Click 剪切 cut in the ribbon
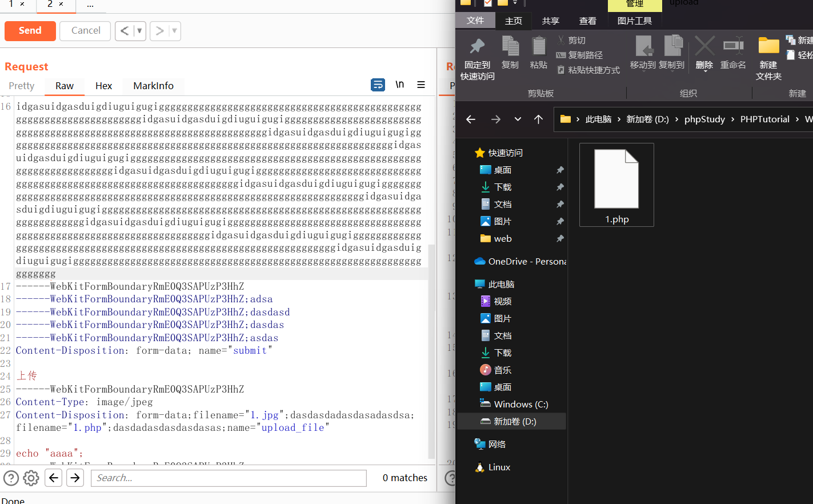This screenshot has width=813, height=504. 571,40
